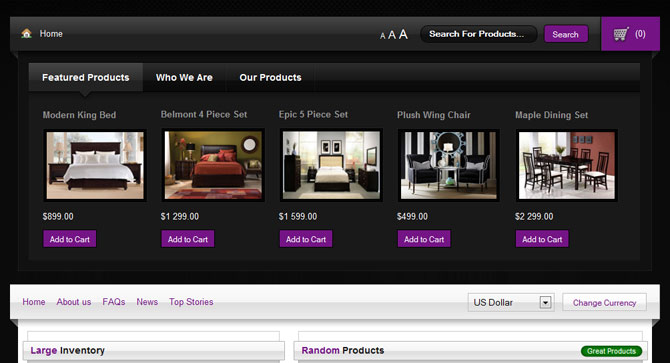The width and height of the screenshot is (670, 363).
Task: Expand the US Dollar currency dropdown arrow
Action: click(545, 302)
